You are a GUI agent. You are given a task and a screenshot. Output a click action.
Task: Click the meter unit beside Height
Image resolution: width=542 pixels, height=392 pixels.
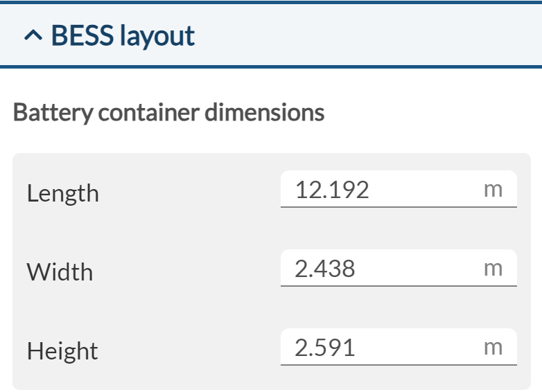click(x=493, y=348)
